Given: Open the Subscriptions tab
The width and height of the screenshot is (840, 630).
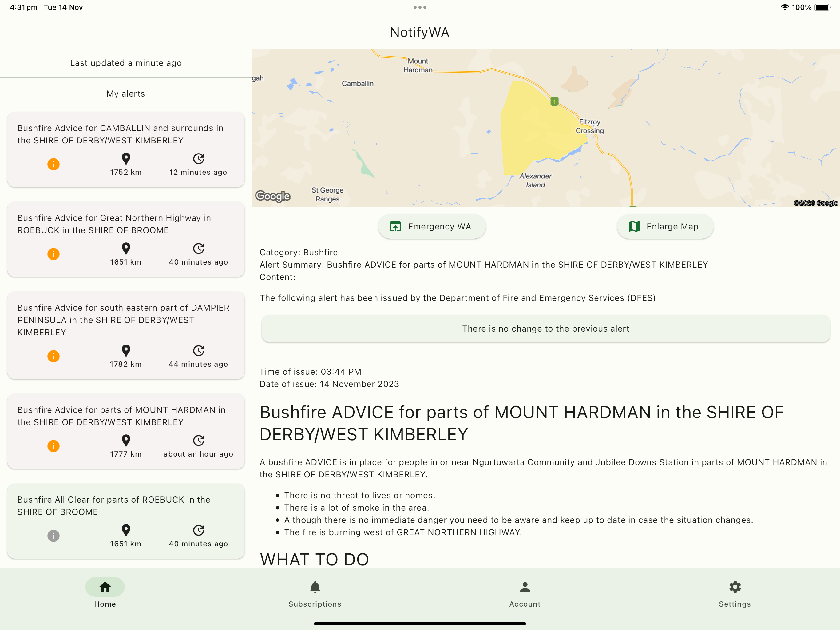Looking at the screenshot, I should point(315,593).
